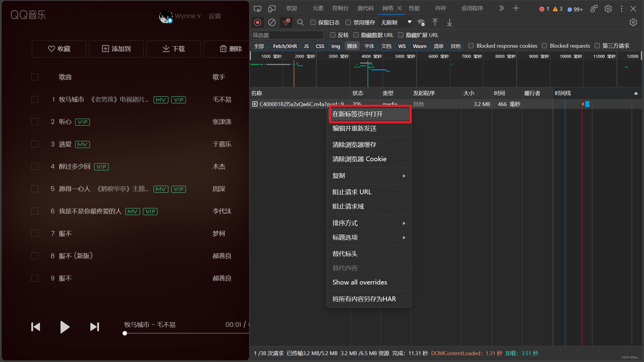
Task: Open network conditions wifi icon
Action: pos(421,22)
